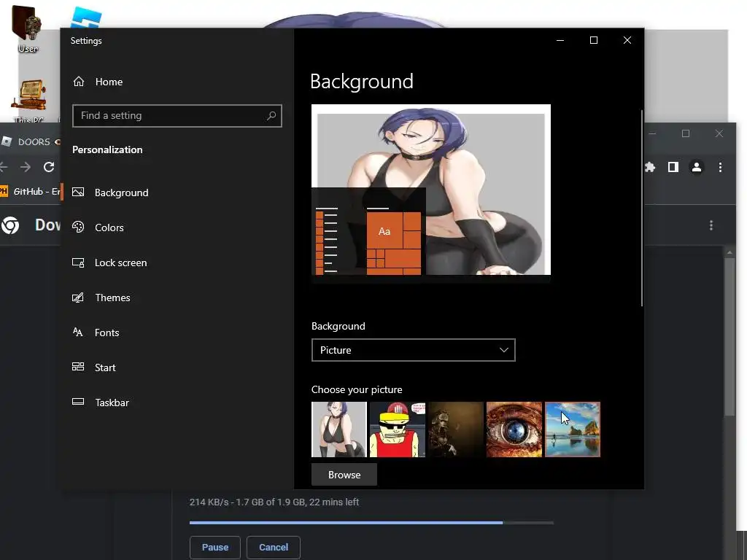Open the Colors settings page
Viewport: 747px width, 560px height.
tap(98, 227)
